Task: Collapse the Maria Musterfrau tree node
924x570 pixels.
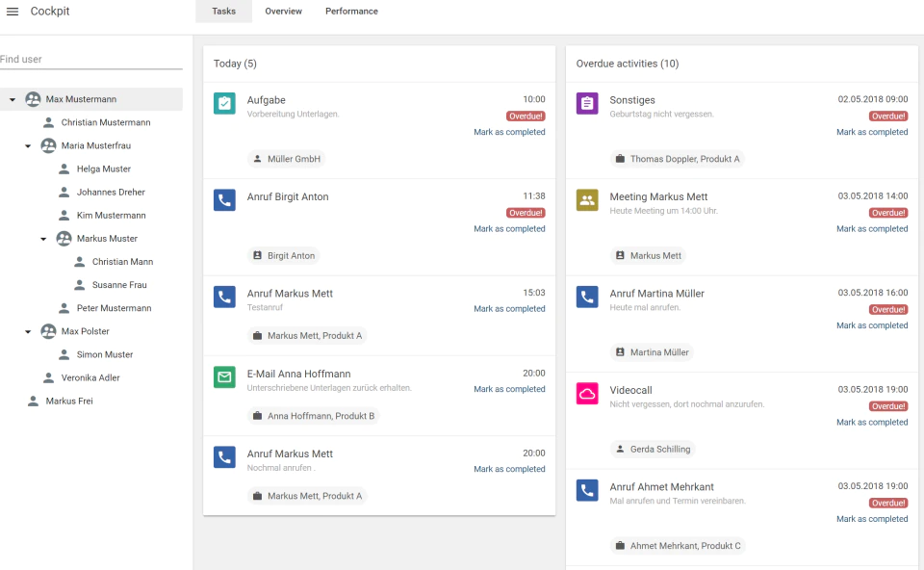Action: pos(28,146)
